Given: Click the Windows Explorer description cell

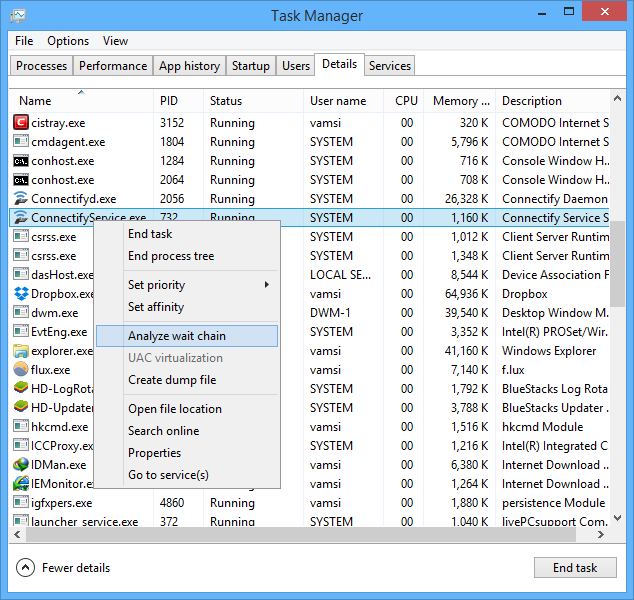Looking at the screenshot, I should click(549, 351).
